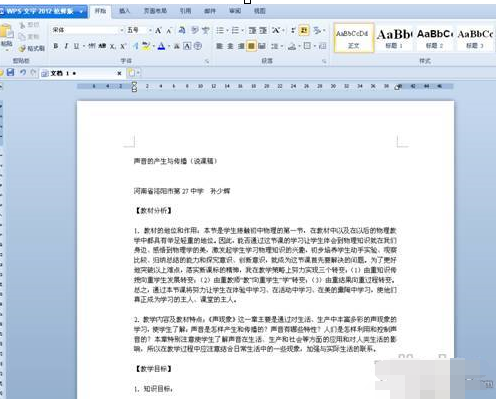The width and height of the screenshot is (496, 399).
Task: Apply the blue font color A
Action: [161, 46]
